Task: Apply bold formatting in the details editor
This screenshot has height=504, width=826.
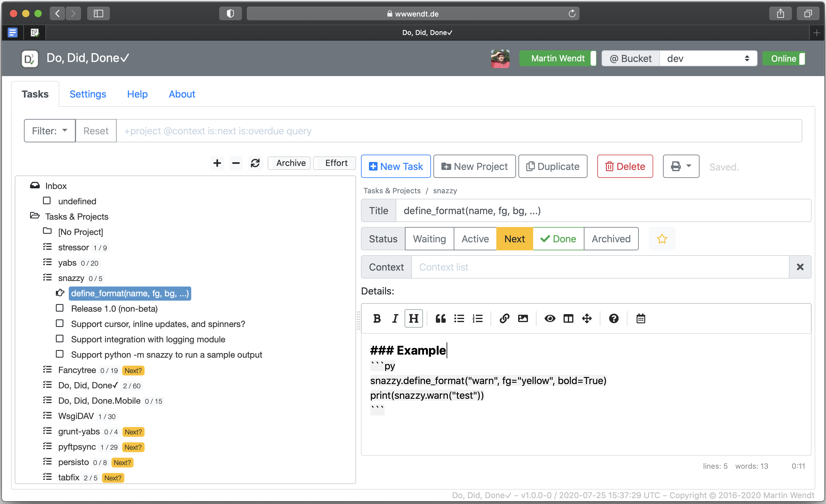Action: (377, 318)
